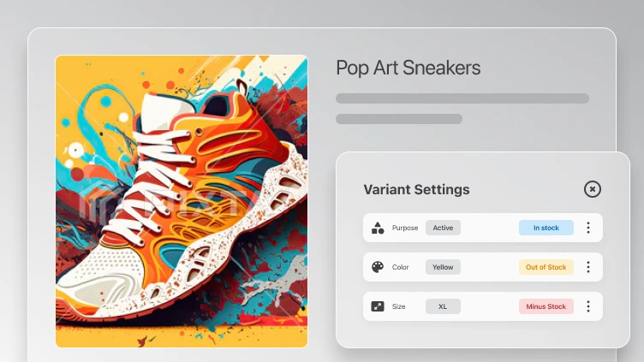Screen dimensions: 644x362
Task: Click the Minus Stock status badge
Action: [x=546, y=306]
